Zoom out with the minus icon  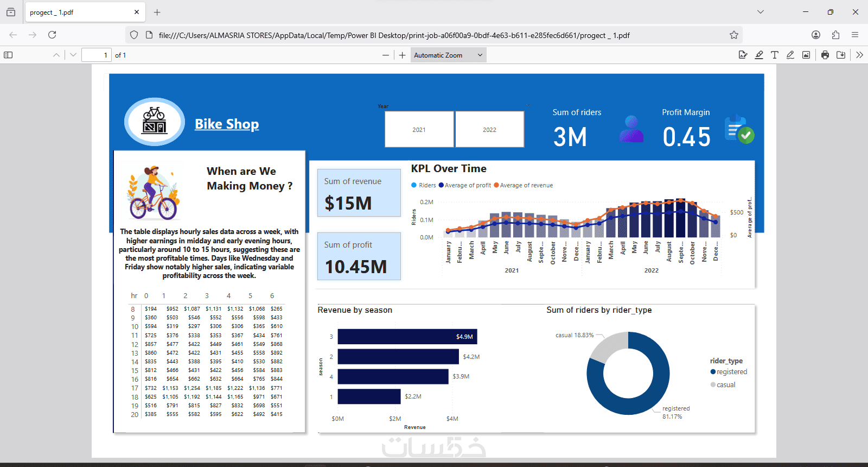[x=386, y=55]
